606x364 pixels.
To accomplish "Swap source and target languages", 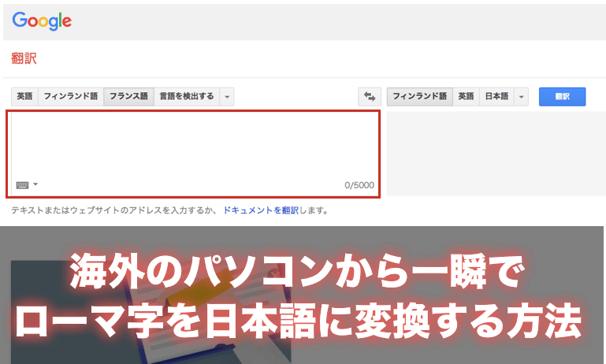I will [370, 97].
